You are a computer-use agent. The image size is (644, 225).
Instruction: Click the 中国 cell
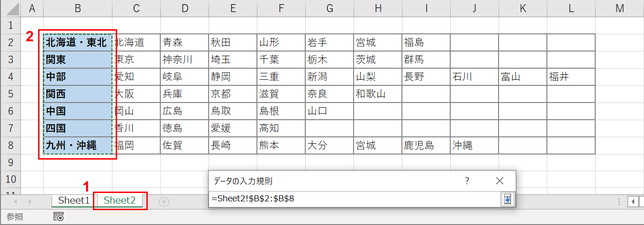[x=78, y=111]
